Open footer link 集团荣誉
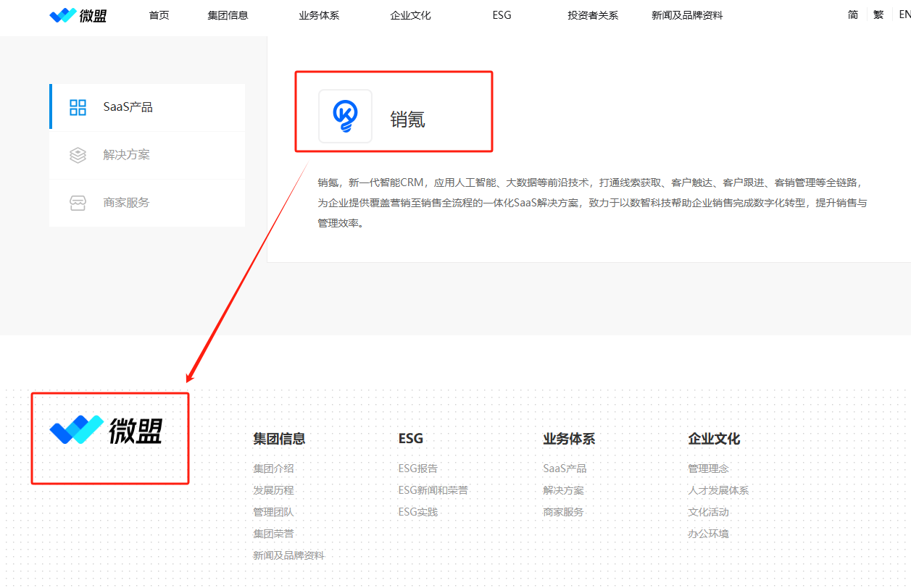 coord(273,534)
